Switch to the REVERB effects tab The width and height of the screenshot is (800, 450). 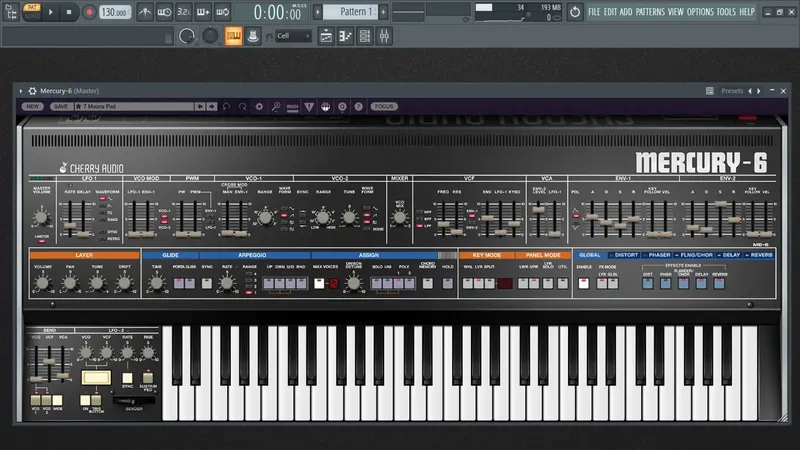point(759,255)
